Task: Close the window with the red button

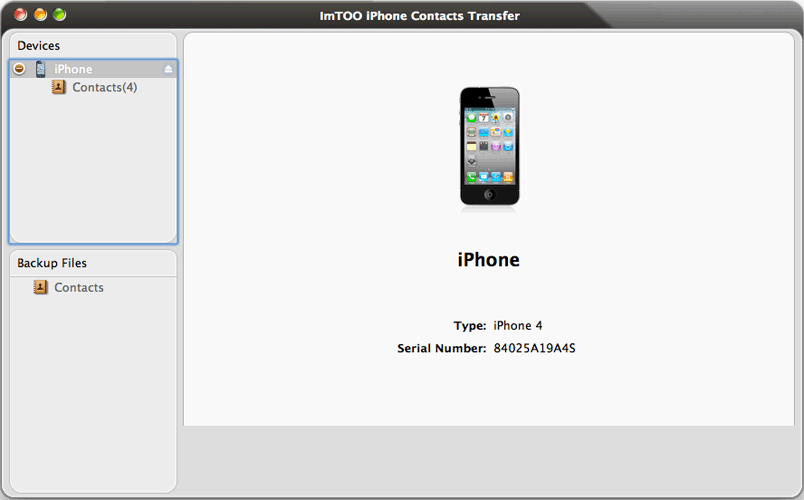Action: [21, 14]
